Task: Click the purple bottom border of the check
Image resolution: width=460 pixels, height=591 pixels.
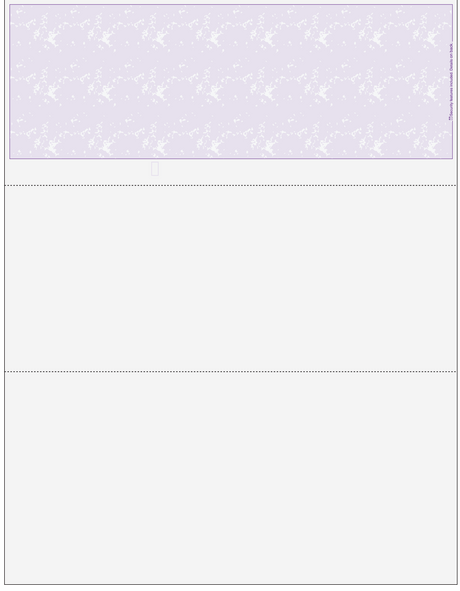Action: (x=231, y=158)
